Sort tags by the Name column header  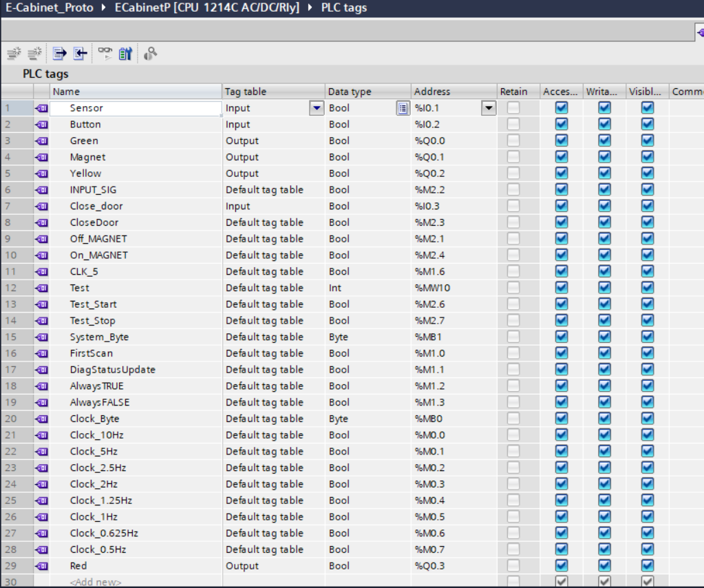click(136, 92)
